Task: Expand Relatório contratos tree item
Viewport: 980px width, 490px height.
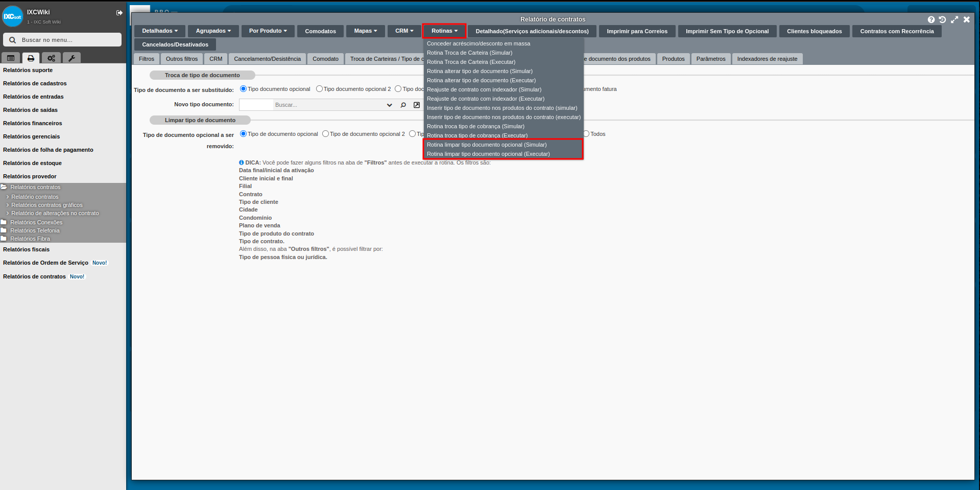Action: (x=35, y=197)
